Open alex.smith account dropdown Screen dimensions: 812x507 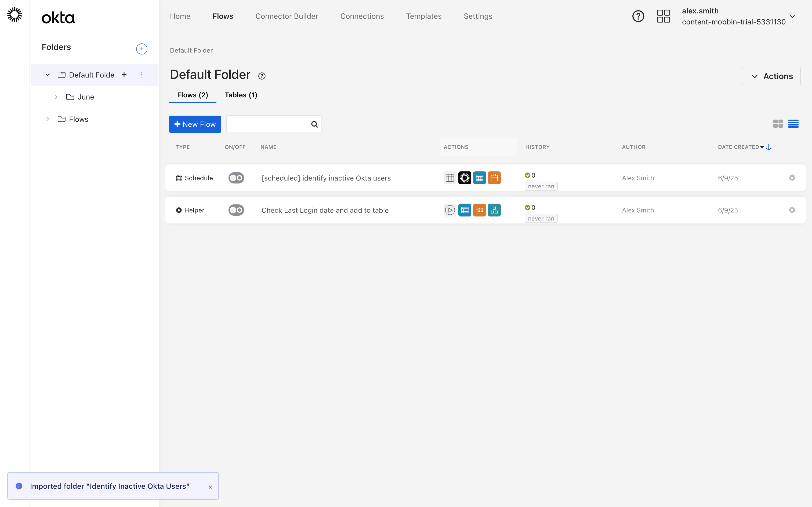tap(792, 16)
